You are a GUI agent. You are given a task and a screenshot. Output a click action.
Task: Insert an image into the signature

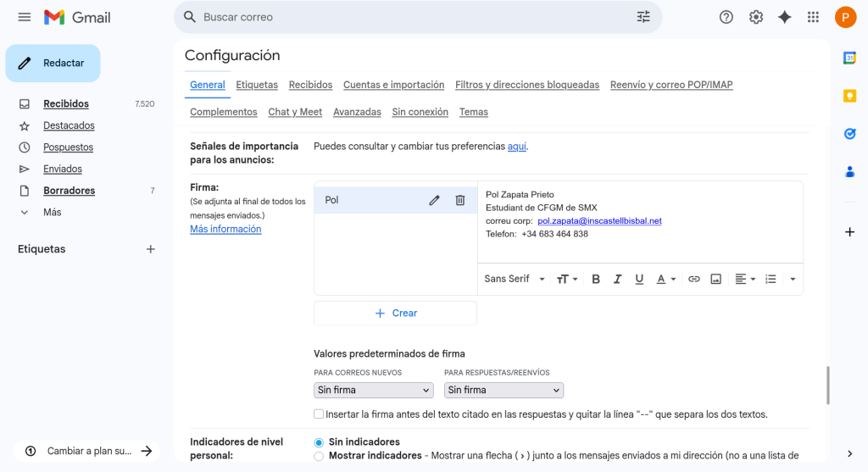point(715,279)
